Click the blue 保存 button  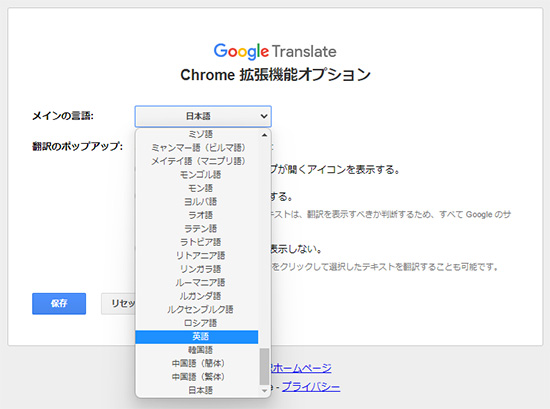59,303
